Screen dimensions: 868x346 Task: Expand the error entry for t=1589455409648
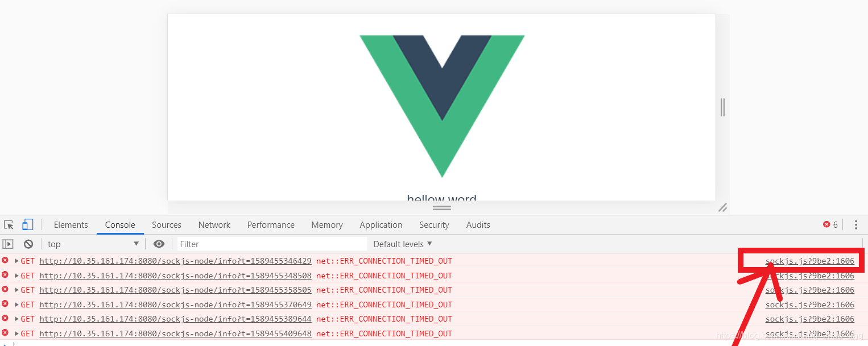pos(16,334)
